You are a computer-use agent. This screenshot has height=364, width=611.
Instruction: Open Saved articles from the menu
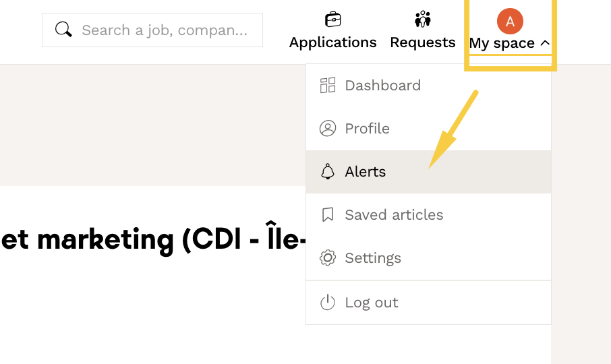(394, 215)
